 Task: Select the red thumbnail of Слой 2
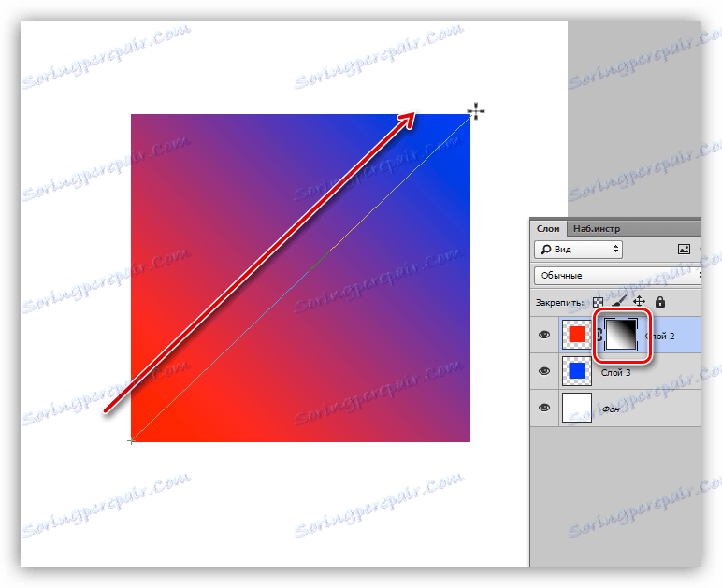click(x=577, y=335)
